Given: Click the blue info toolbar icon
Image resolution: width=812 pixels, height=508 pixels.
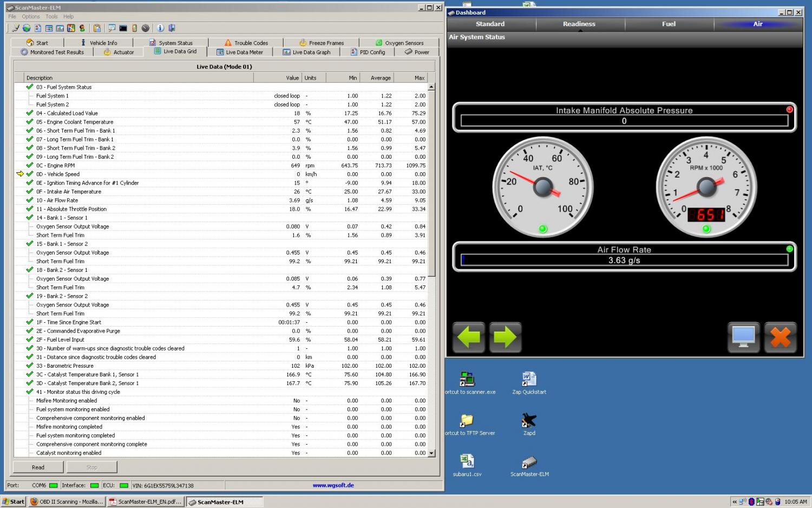Looking at the screenshot, I should click(160, 28).
